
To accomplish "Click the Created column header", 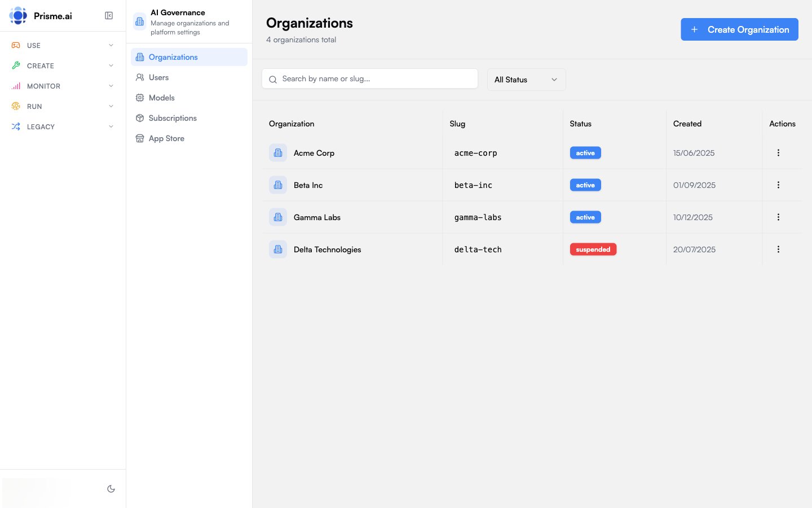I will pyautogui.click(x=687, y=124).
